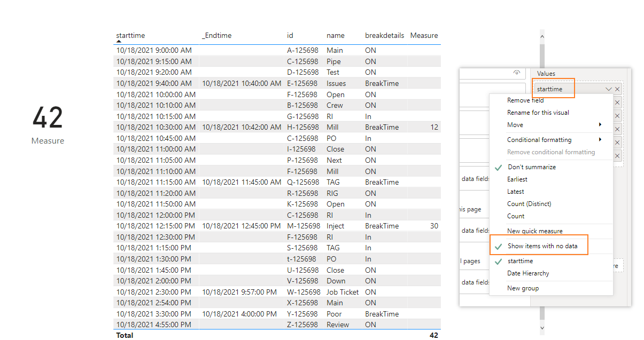Click the name cell RIG

pos(332,193)
